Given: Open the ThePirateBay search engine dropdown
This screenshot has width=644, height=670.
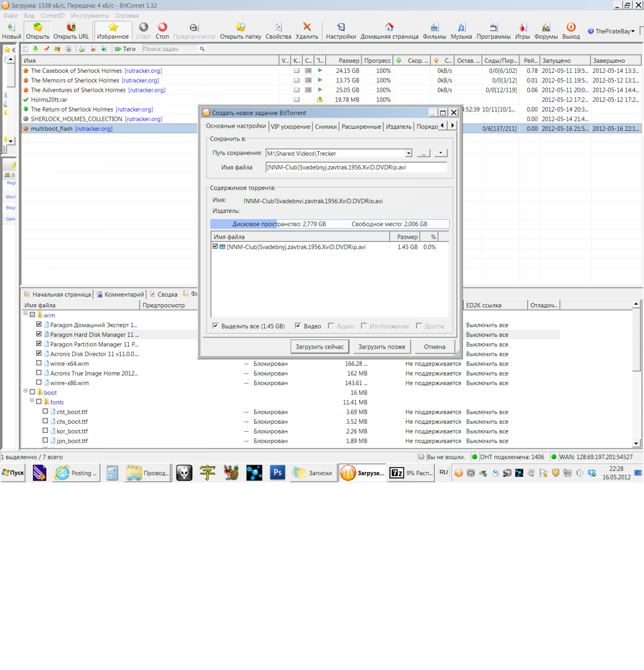Looking at the screenshot, I should [633, 31].
